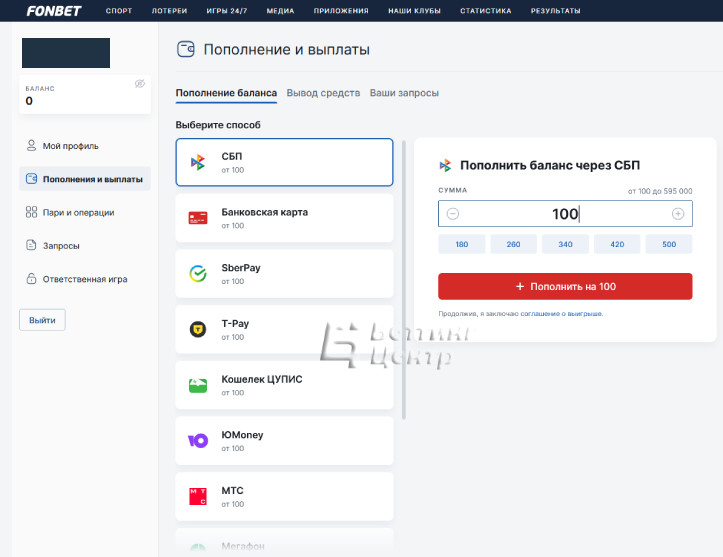Toggle balance visibility eye icon
The width and height of the screenshot is (723, 557).
point(140,83)
